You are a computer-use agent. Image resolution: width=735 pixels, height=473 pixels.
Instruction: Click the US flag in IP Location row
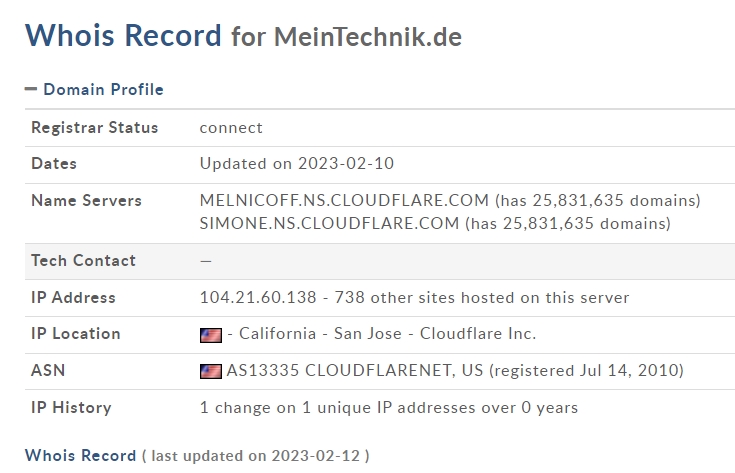coord(210,335)
